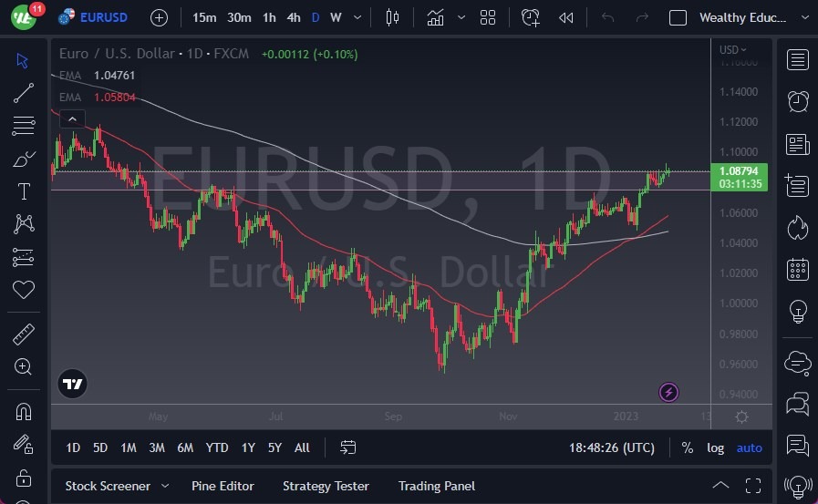Open the indicators menu
818x504 pixels.
click(435, 17)
